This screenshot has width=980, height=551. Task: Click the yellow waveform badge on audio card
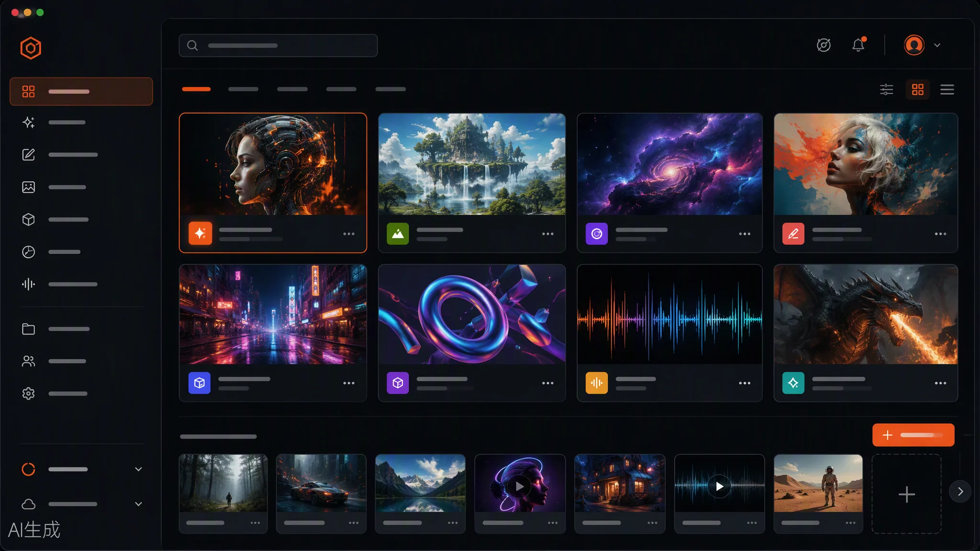coord(597,383)
